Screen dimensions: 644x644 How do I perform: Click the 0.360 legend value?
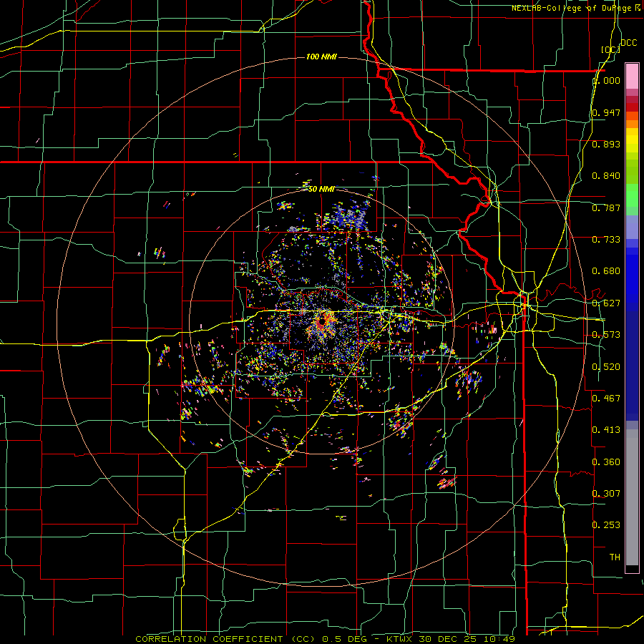point(606,462)
